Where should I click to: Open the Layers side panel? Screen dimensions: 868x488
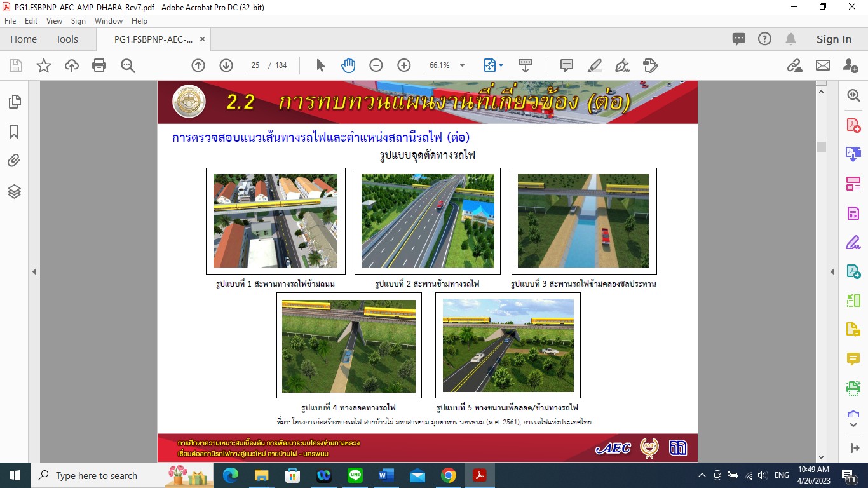tap(14, 191)
